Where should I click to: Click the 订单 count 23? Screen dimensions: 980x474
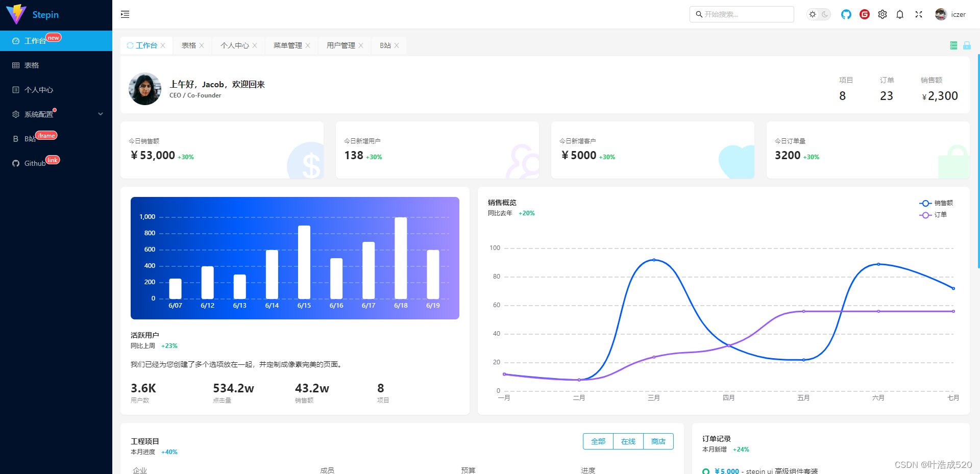pyautogui.click(x=887, y=96)
